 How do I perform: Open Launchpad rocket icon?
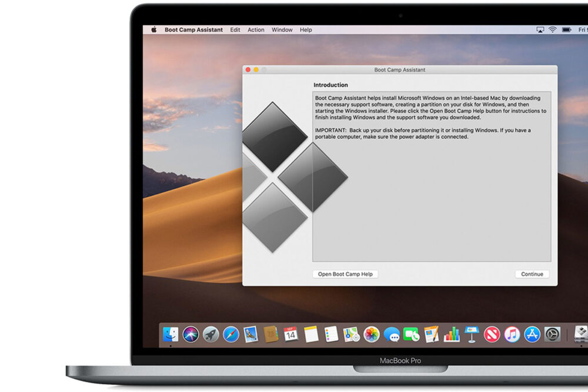(x=211, y=334)
